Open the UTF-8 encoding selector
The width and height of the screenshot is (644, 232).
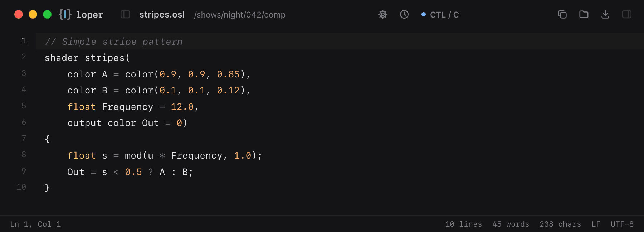pyautogui.click(x=622, y=224)
